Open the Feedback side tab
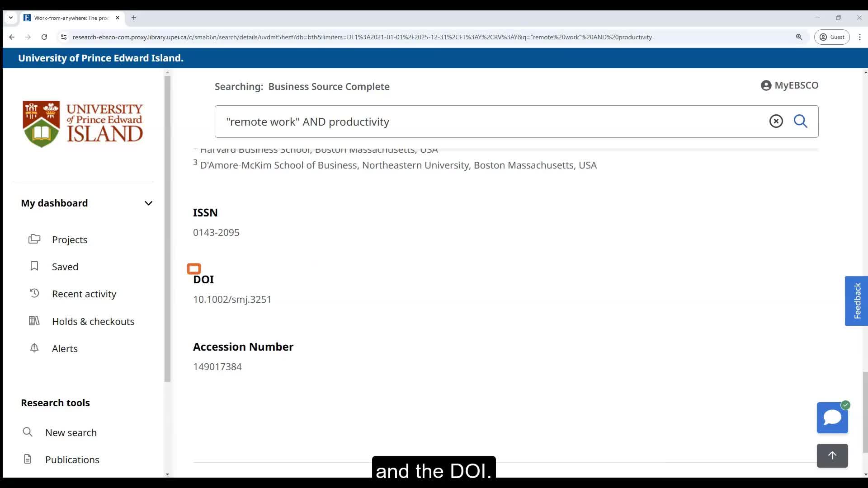Viewport: 868px width, 488px height. 856,301
